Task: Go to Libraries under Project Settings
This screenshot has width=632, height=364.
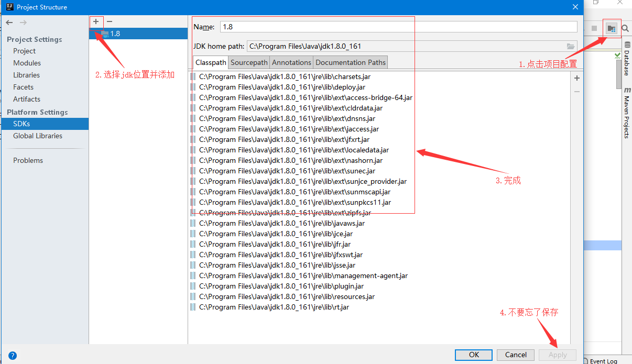Action: click(x=27, y=75)
